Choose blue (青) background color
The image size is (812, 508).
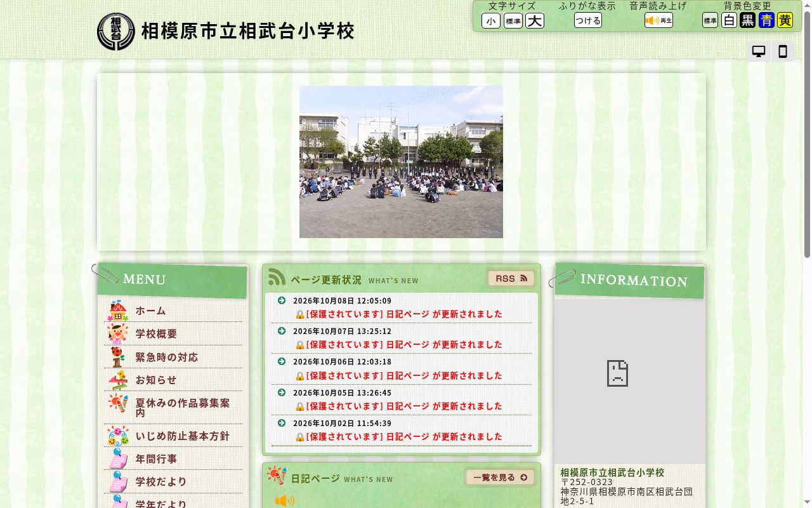point(766,20)
